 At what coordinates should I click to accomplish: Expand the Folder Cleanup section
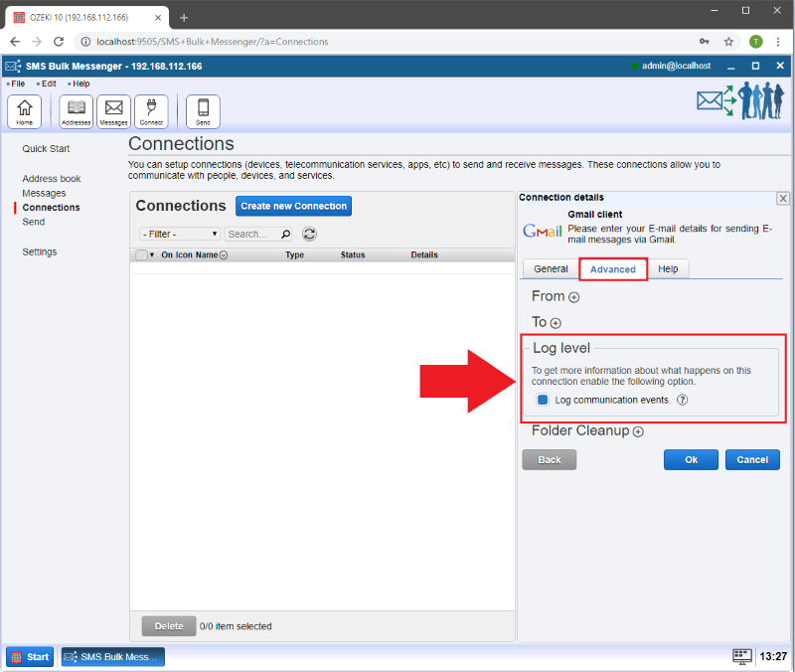click(x=638, y=431)
